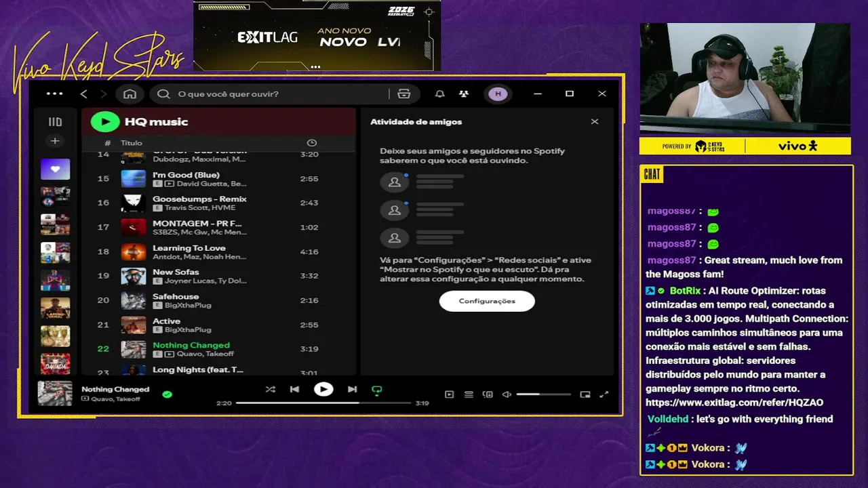Viewport: 868px width, 488px height.
Task: Open the play queue icon
Action: tap(469, 394)
